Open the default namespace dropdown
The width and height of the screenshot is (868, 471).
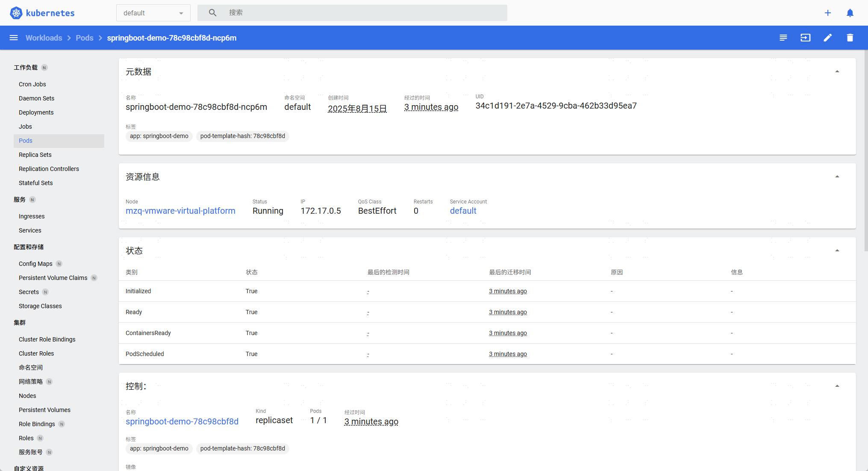pyautogui.click(x=153, y=13)
